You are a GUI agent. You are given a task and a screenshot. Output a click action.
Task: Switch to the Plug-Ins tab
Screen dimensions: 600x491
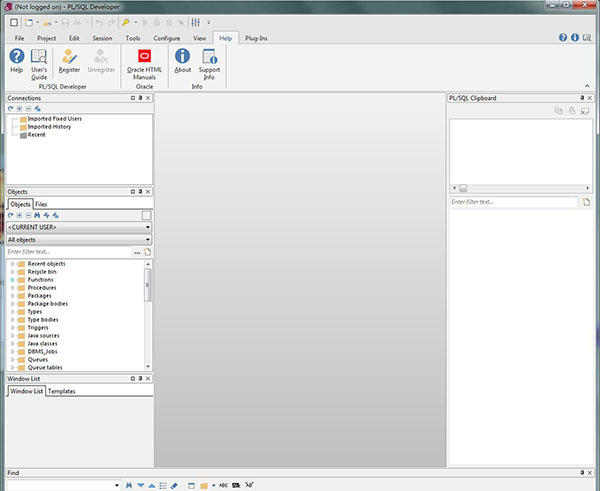click(256, 38)
